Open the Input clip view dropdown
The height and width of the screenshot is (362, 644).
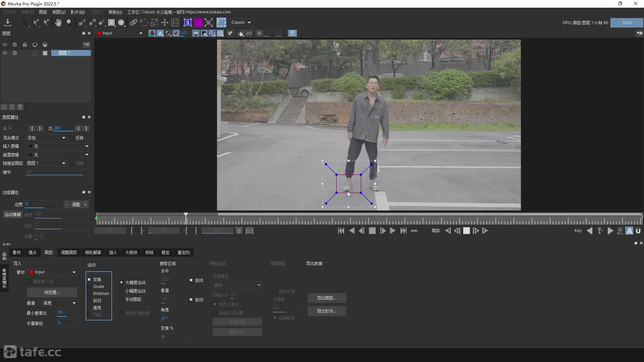[x=120, y=33]
